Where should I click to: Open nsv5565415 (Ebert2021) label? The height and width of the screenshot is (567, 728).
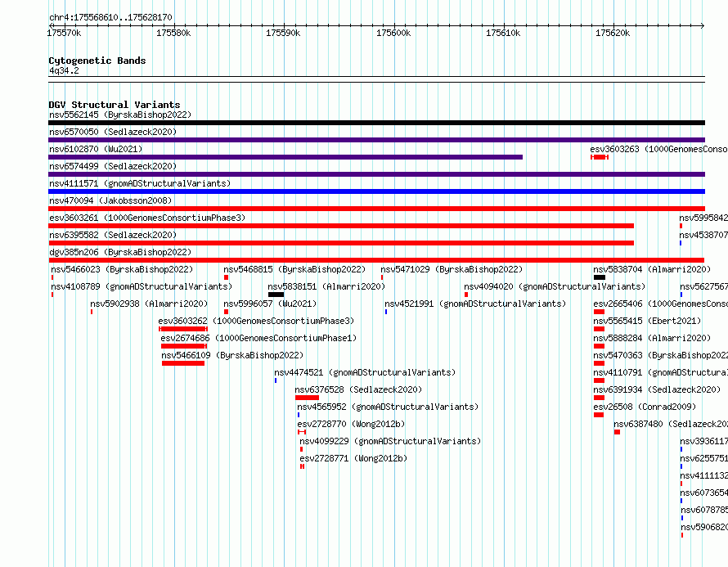[647, 321]
